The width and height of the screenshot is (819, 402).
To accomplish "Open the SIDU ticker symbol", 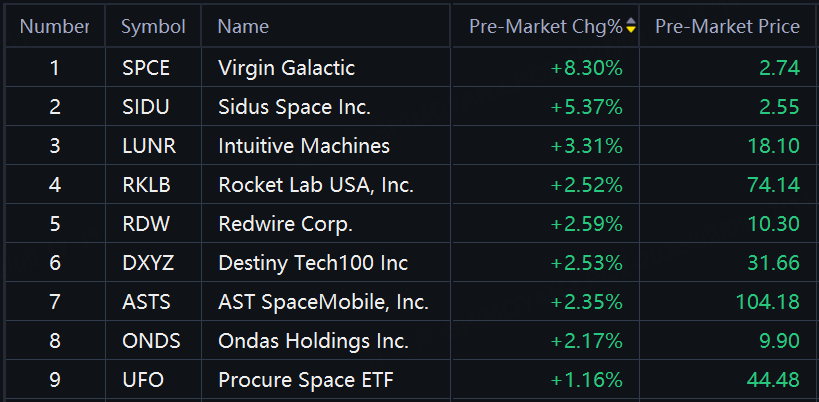I will (x=146, y=107).
